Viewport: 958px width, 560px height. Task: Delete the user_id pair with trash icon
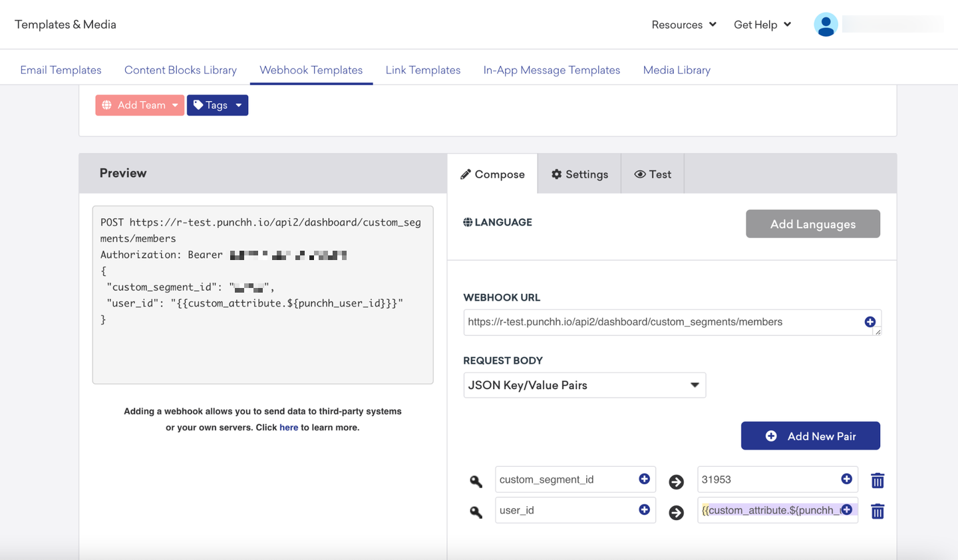[x=878, y=511]
